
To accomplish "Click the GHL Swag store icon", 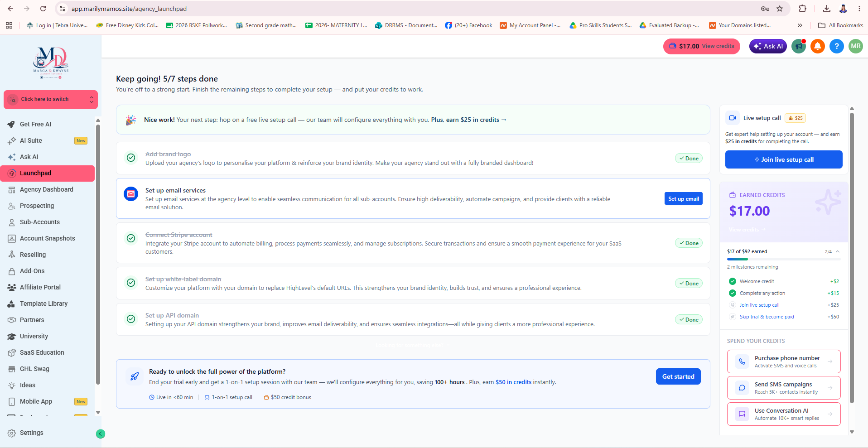I will (12, 369).
